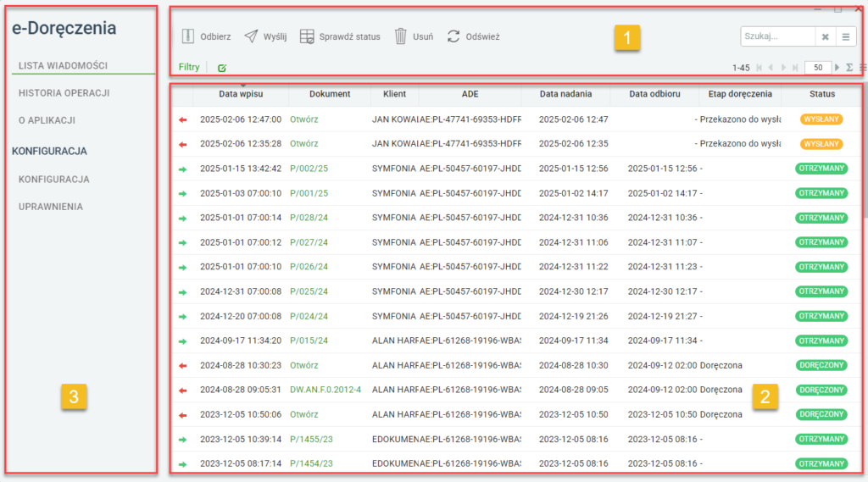Click green arrow of P/015/24 row
The image size is (868, 482).
coord(183,341)
